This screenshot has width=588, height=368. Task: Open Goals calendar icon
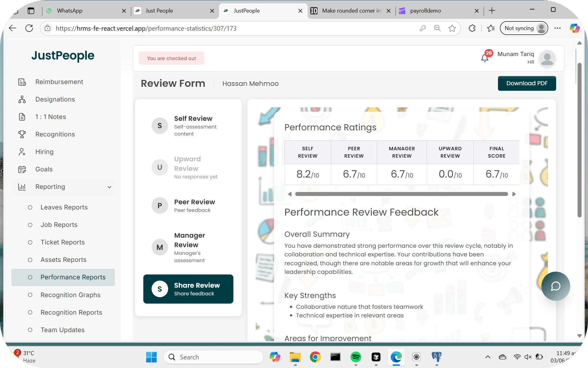[x=22, y=169]
